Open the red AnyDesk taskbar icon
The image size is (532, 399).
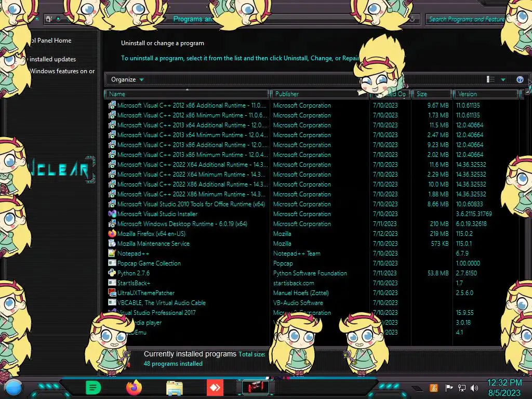pos(215,388)
